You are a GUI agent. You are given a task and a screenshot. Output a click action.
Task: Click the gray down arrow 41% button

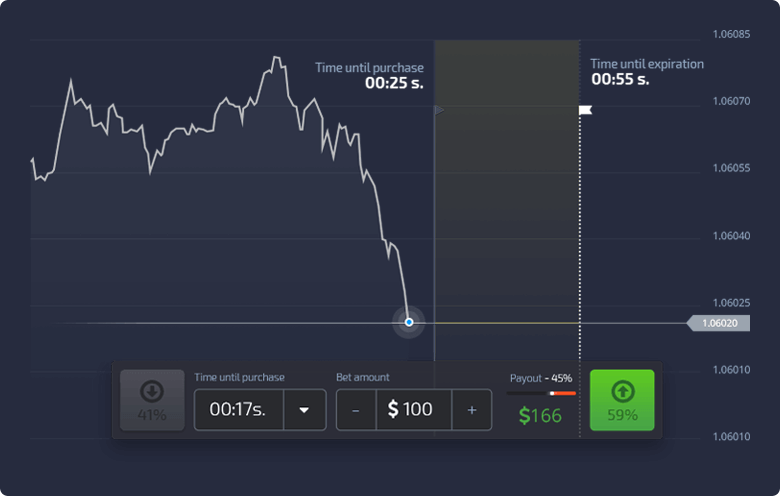[x=152, y=400]
